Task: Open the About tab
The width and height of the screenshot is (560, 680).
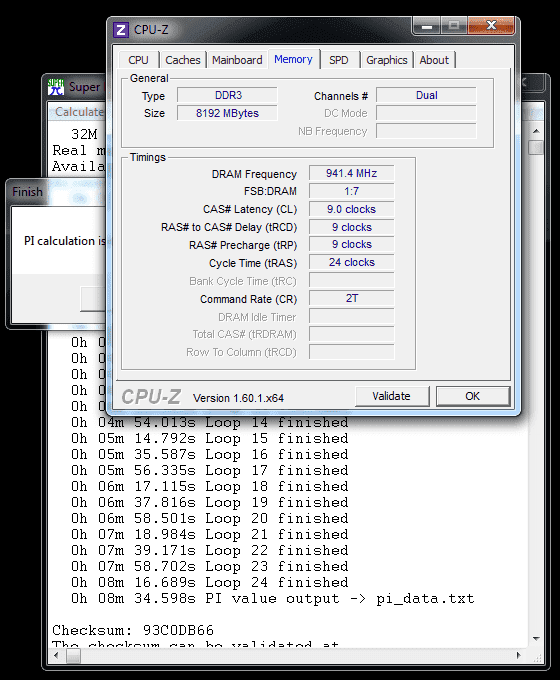Action: tap(434, 60)
